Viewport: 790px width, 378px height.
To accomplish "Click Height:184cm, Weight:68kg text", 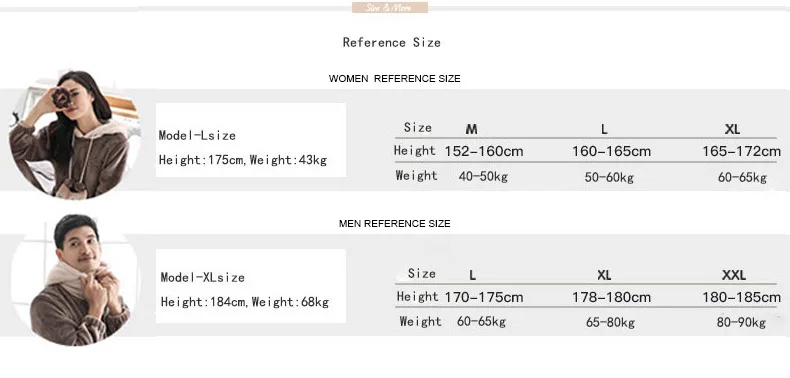I will [245, 302].
